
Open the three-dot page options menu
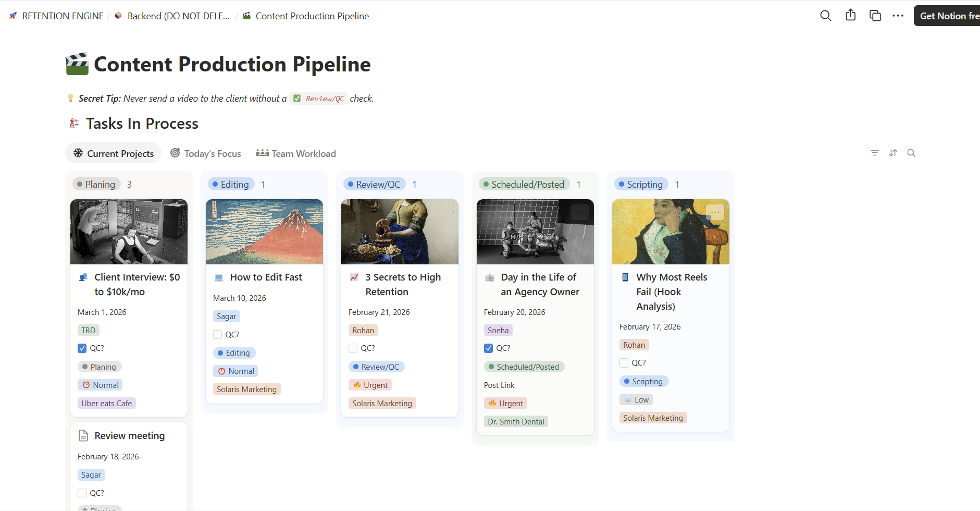[x=898, y=16]
